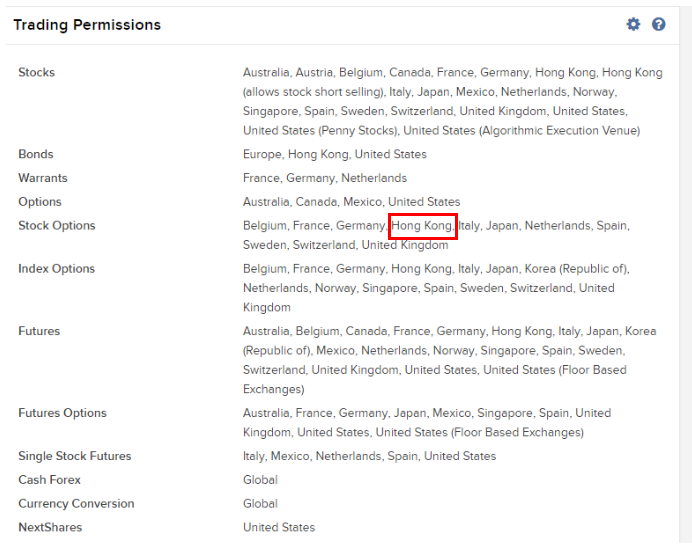The width and height of the screenshot is (692, 551).
Task: Click Europe, Hong Kong, United States bonds text
Action: point(335,154)
